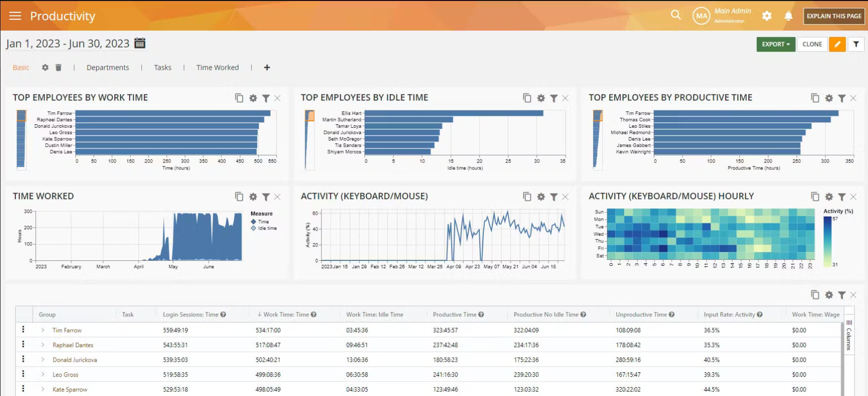Screen dimensions: 868x396
Task: Switch to the Departments tab
Action: coord(108,67)
